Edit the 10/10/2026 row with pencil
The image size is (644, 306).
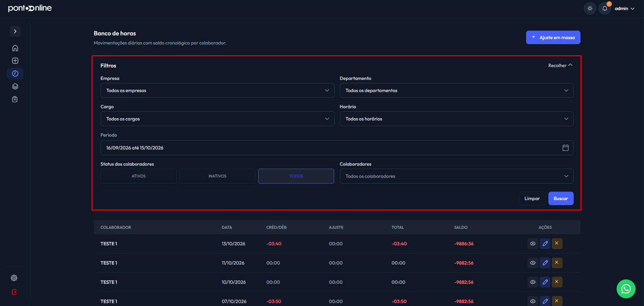pos(545,282)
